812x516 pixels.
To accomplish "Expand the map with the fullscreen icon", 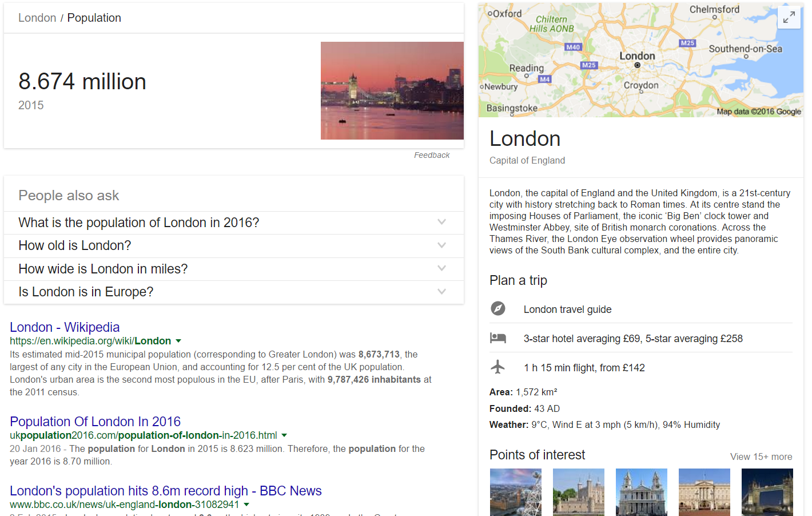I will (x=789, y=17).
